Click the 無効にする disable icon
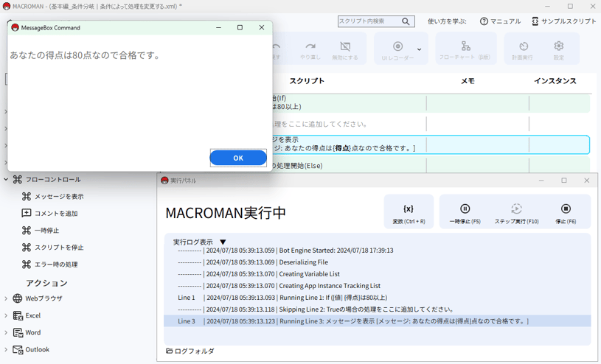Viewport: 601px width, 364px height. click(x=345, y=46)
